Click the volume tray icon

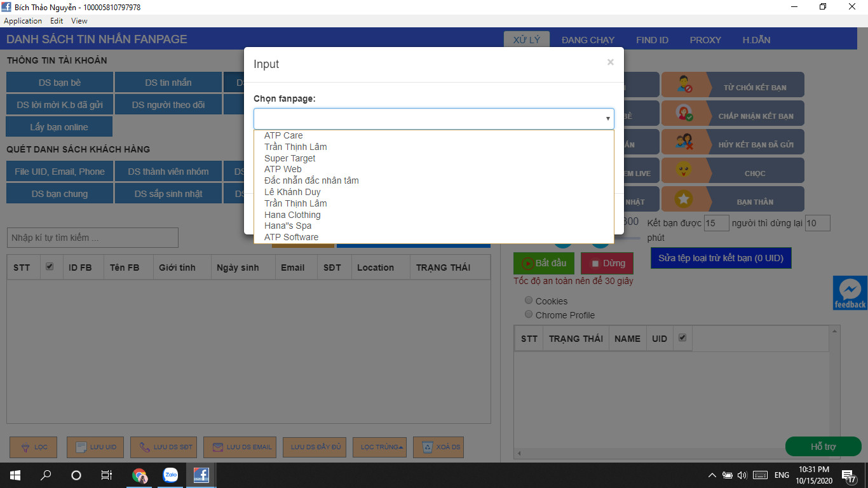click(742, 475)
